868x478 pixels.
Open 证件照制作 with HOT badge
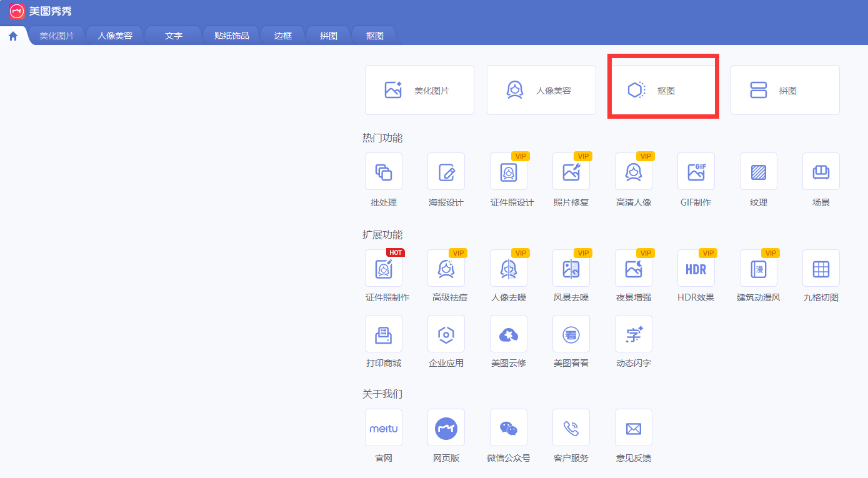[383, 269]
